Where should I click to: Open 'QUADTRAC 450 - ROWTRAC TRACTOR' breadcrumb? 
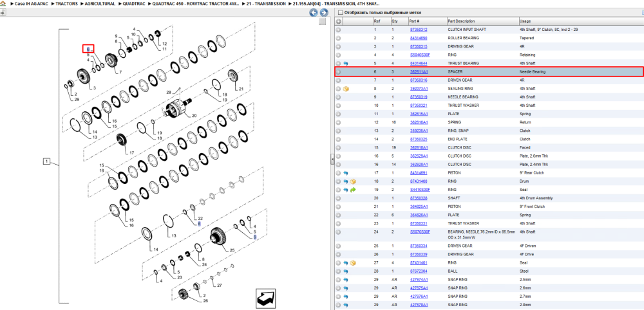[196, 4]
